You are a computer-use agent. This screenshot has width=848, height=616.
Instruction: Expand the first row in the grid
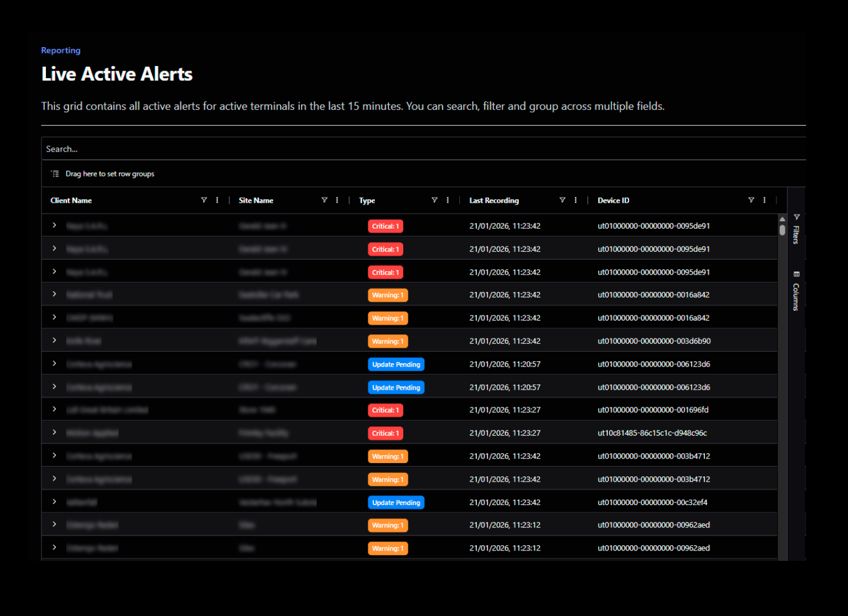point(55,225)
